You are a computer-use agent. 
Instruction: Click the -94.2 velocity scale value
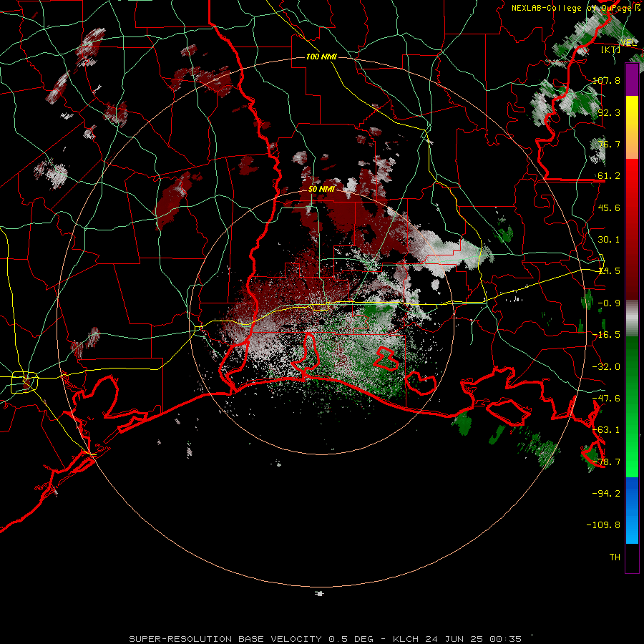click(x=606, y=493)
